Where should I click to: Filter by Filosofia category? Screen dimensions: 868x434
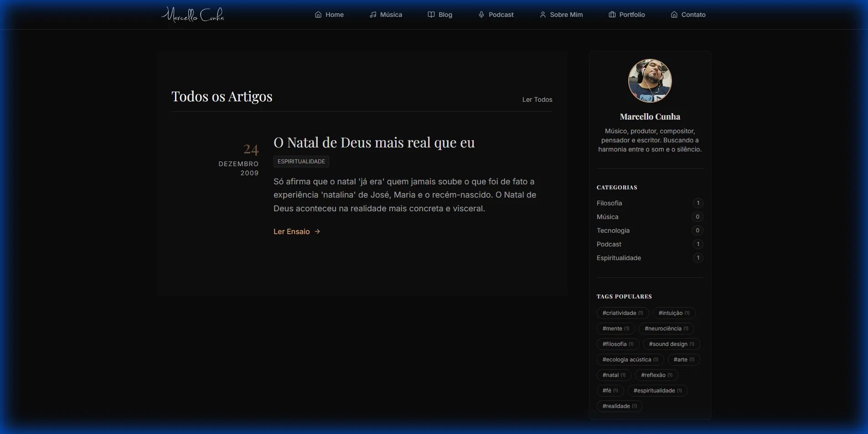(x=609, y=203)
